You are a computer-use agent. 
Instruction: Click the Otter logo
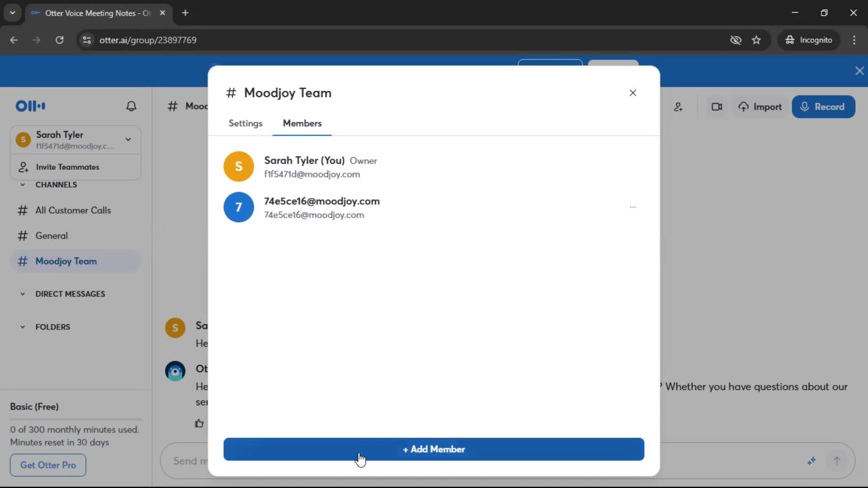tap(30, 106)
